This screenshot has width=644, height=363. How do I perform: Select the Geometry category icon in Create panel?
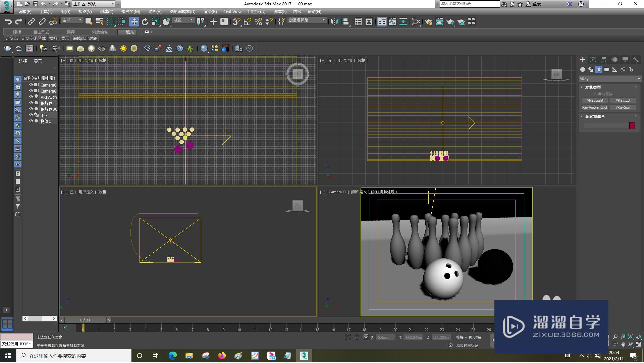(x=583, y=69)
